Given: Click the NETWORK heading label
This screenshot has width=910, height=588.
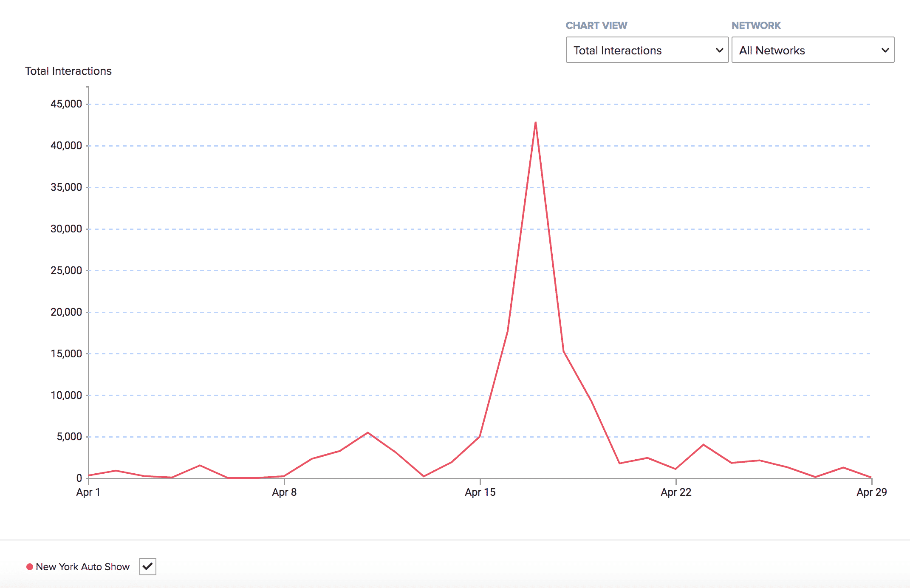Looking at the screenshot, I should tap(756, 25).
